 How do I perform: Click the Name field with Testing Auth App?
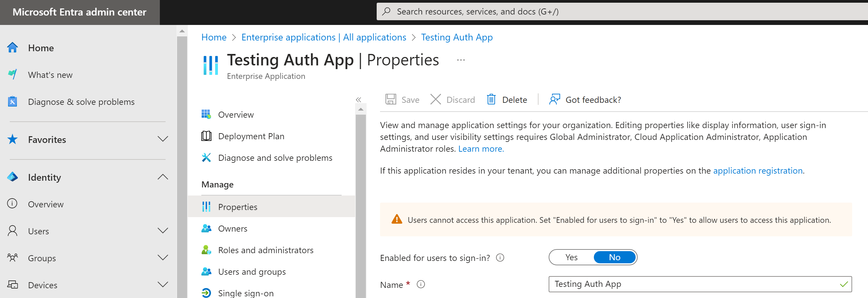click(x=700, y=284)
